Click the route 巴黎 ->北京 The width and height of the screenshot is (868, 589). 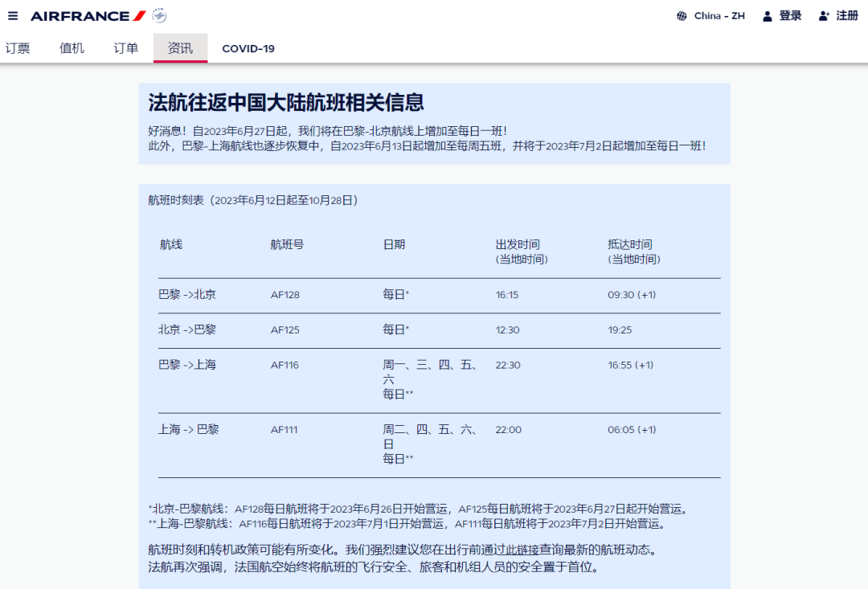tap(187, 294)
